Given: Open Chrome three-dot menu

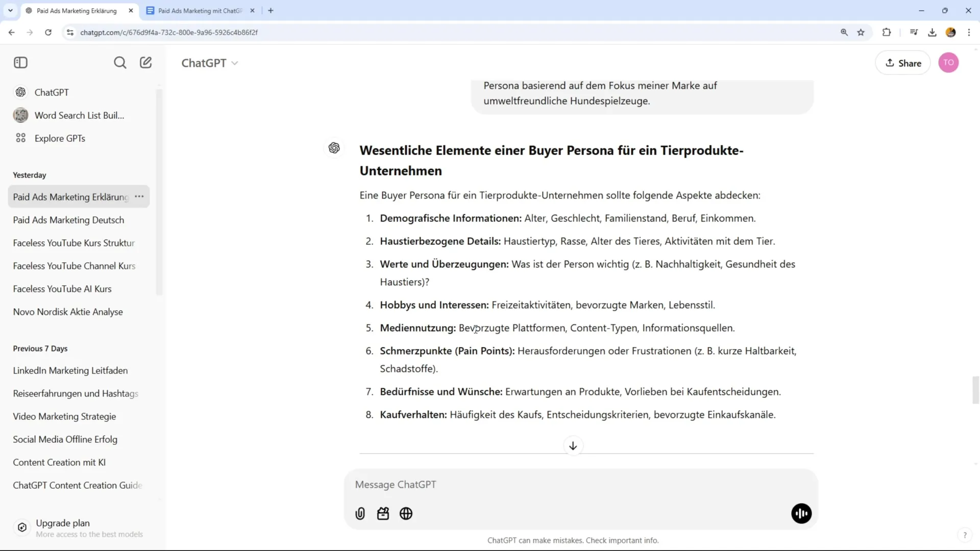Looking at the screenshot, I should pos(969,32).
